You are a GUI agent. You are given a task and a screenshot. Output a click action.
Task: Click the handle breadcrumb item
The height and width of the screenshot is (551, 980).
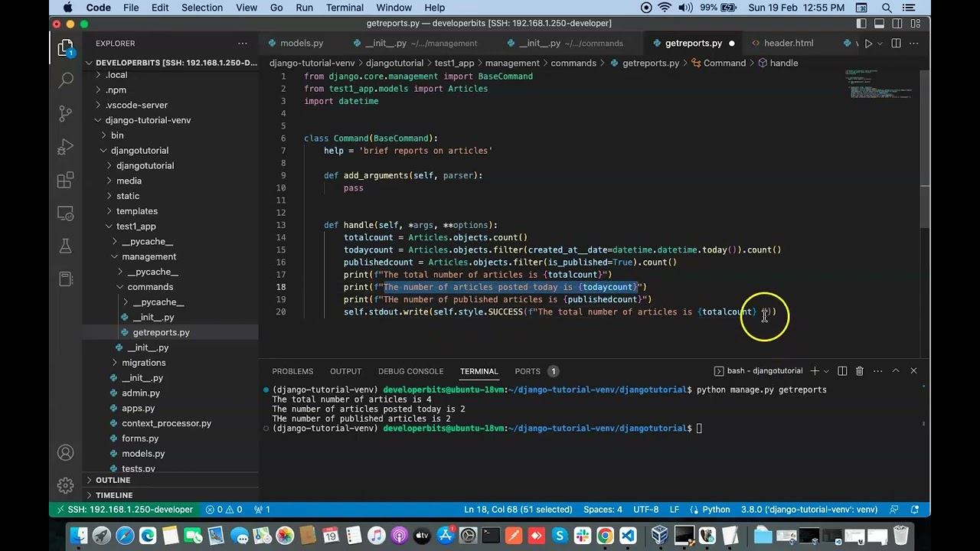[778, 64]
